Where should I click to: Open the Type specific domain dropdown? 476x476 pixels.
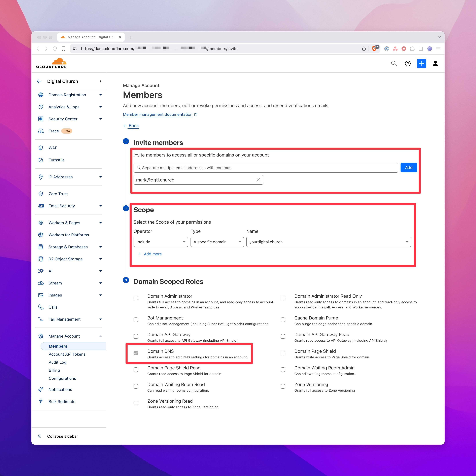pos(217,242)
